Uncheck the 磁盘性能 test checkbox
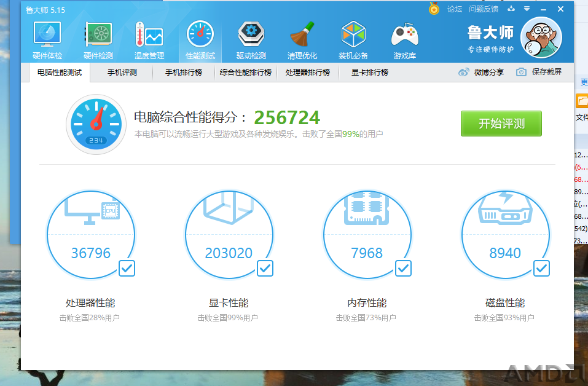588x386 pixels. click(541, 268)
